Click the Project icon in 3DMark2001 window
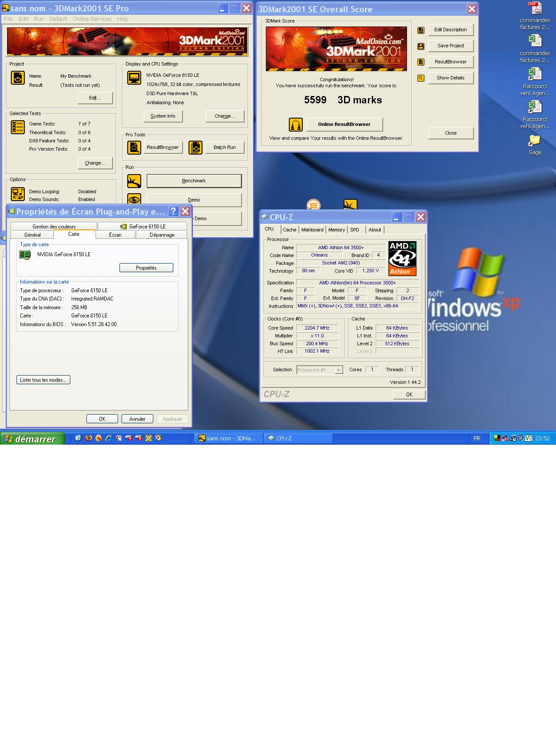Viewport: 556px width, 756px height. tap(18, 78)
